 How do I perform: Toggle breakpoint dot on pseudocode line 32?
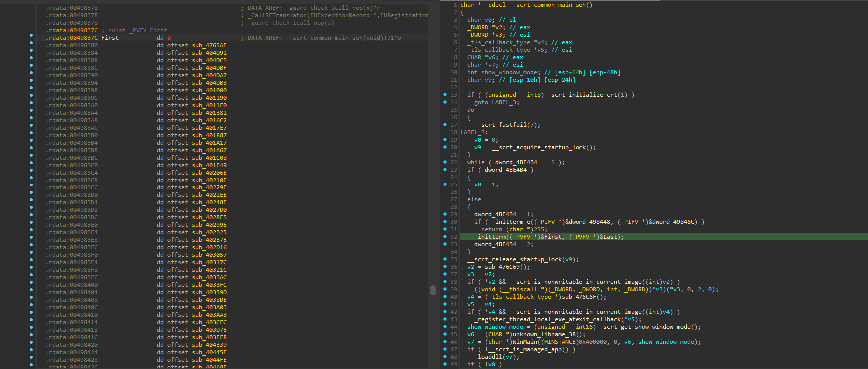point(445,237)
